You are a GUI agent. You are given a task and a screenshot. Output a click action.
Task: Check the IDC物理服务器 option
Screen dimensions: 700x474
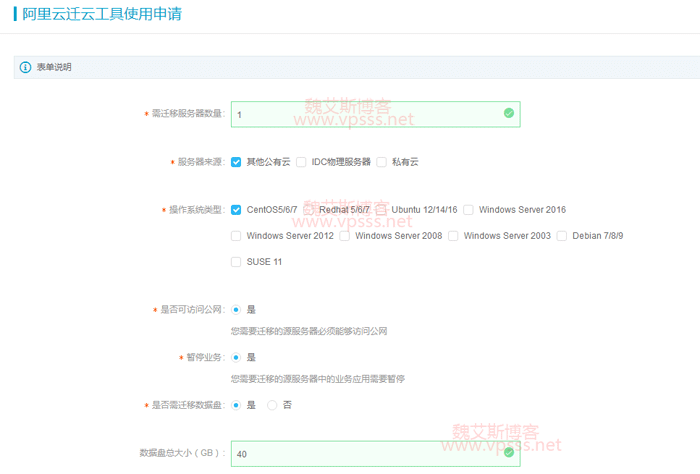301,161
